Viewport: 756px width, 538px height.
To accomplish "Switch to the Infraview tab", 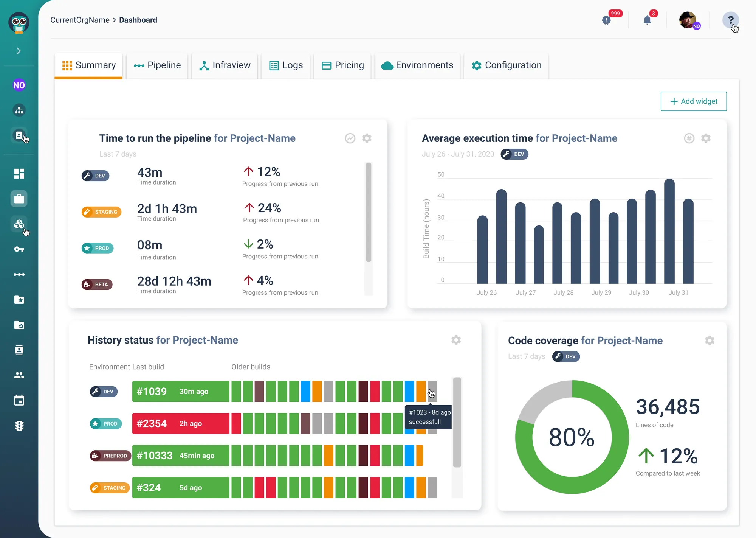I will 225,65.
